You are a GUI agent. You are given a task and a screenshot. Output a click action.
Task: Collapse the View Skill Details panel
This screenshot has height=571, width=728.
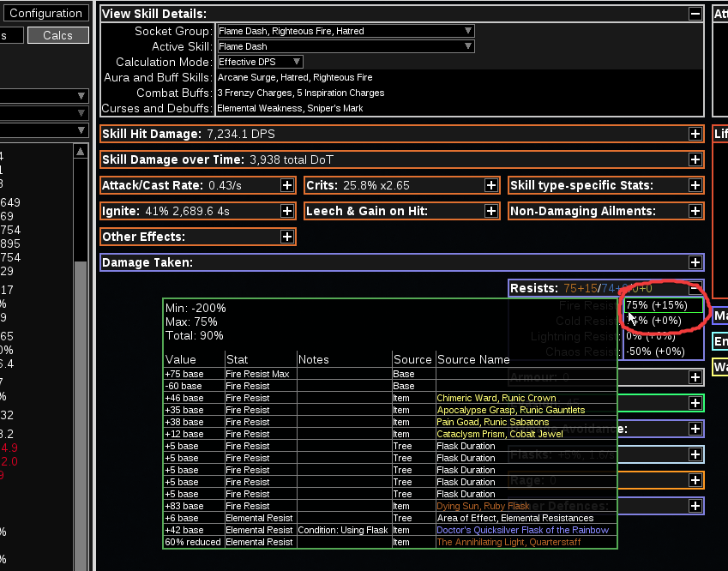click(x=695, y=12)
